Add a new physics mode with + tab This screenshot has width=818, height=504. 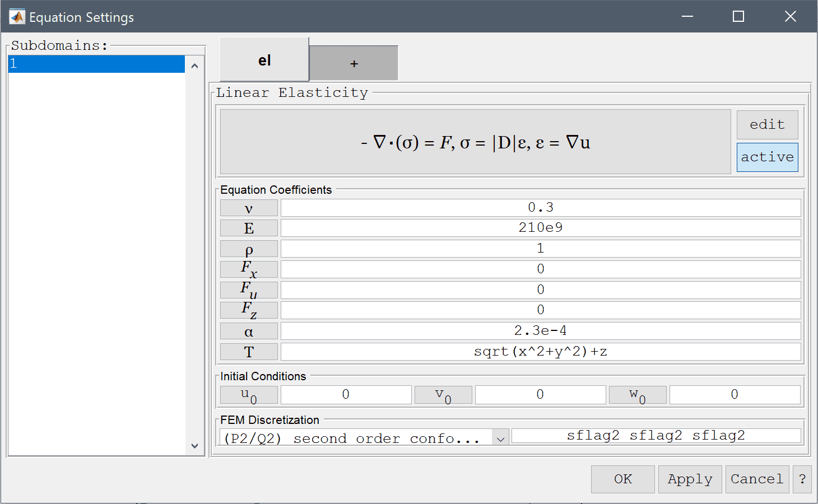(x=354, y=63)
